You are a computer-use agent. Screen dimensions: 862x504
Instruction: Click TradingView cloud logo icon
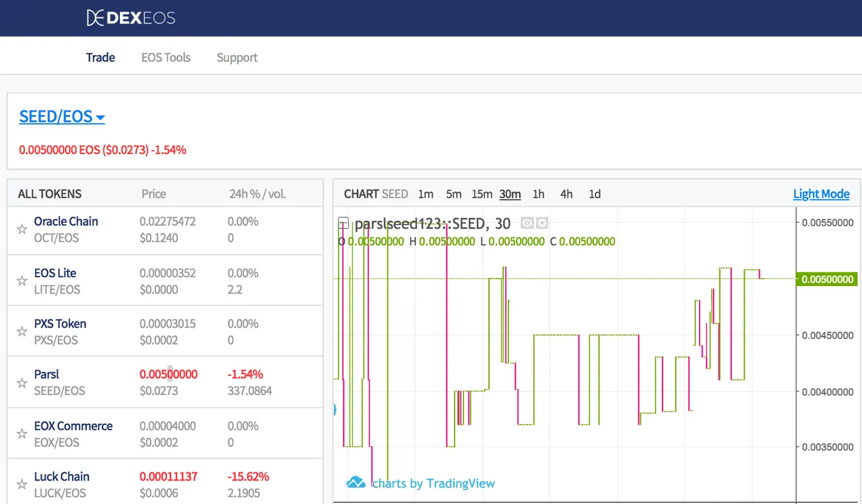(x=356, y=482)
